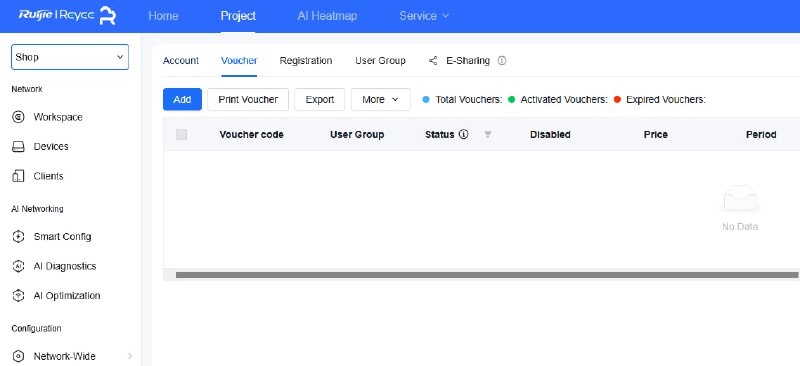The image size is (800, 366).
Task: Switch to the Account tab
Action: point(181,61)
